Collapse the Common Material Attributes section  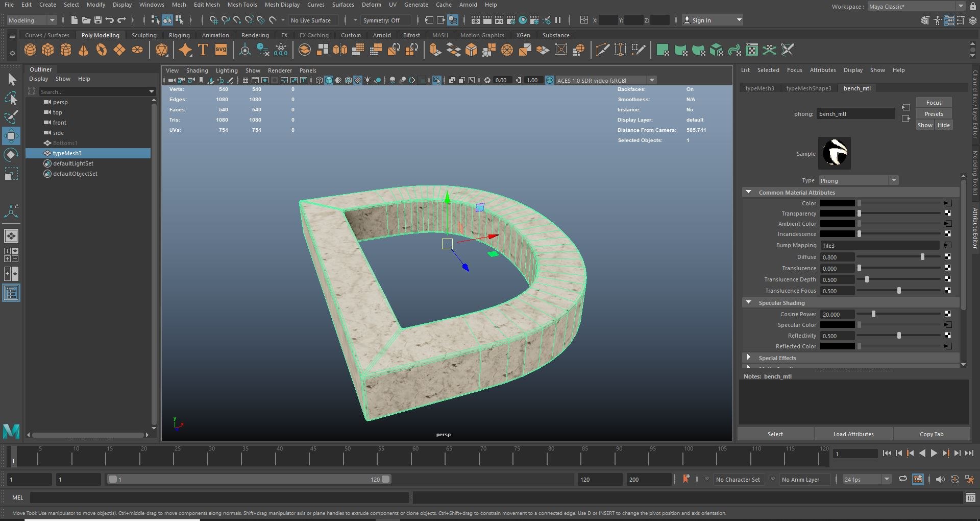point(748,193)
